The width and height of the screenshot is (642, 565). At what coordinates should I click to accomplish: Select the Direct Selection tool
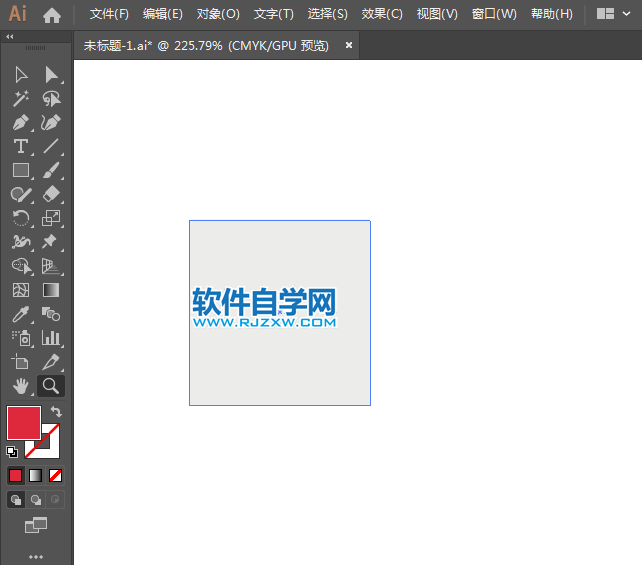(x=51, y=75)
